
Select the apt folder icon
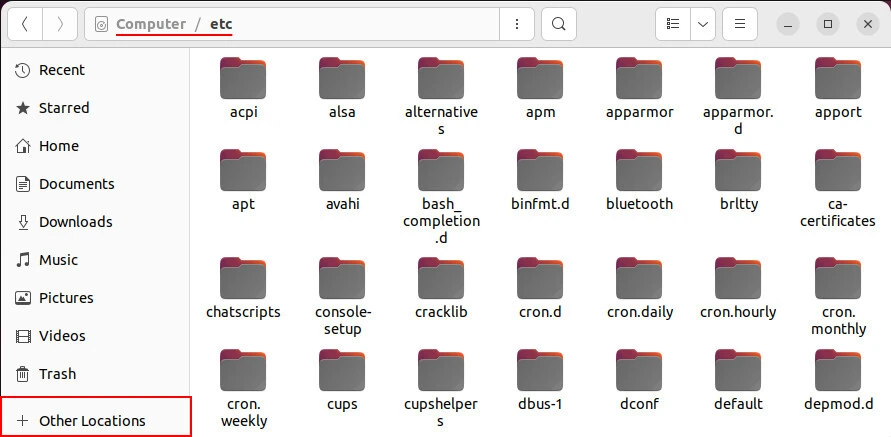[243, 170]
